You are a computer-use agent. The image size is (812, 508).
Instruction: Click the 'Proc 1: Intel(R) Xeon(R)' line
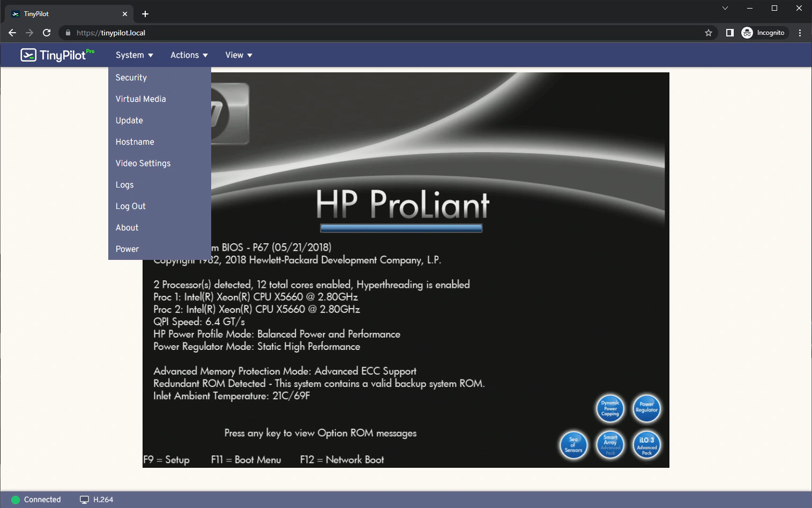point(256,297)
